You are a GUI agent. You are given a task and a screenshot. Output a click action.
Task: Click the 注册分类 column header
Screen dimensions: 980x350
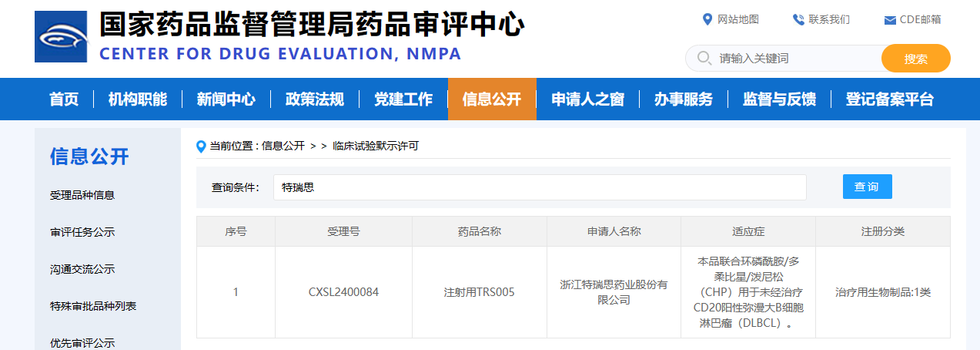click(x=883, y=231)
